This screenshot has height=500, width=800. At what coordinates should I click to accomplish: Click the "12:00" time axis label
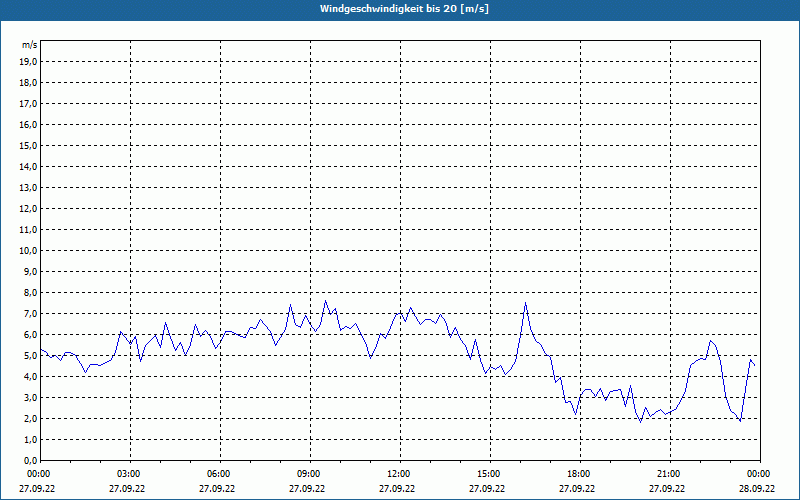tap(398, 474)
